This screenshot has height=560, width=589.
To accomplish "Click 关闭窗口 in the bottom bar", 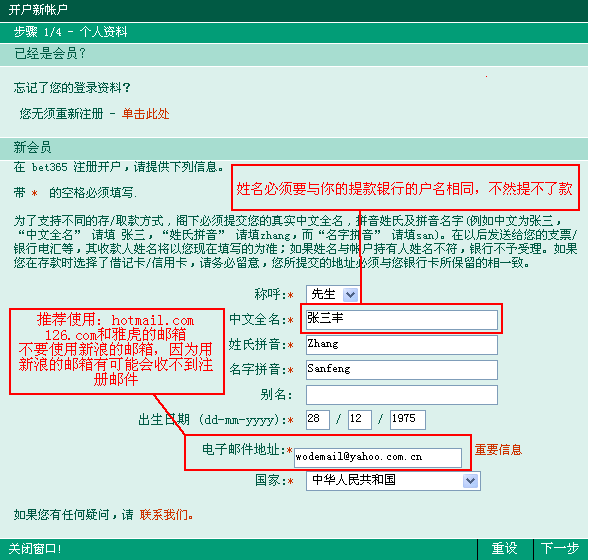I will pos(35,549).
